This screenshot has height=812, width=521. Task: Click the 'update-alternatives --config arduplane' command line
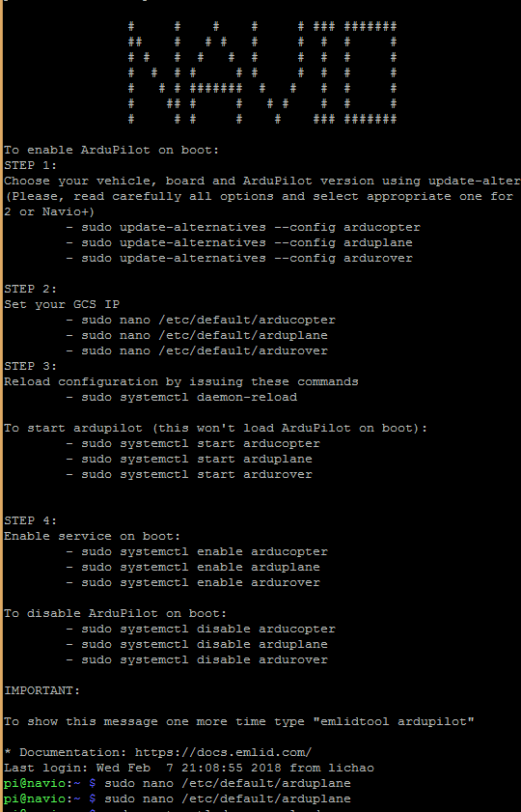click(x=239, y=243)
